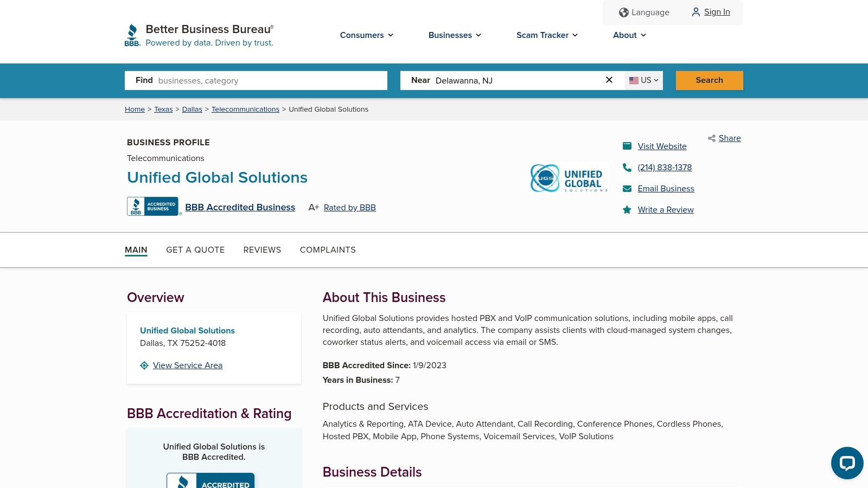Switch to the REVIEWS tab
The height and width of the screenshot is (488, 868).
click(x=262, y=250)
